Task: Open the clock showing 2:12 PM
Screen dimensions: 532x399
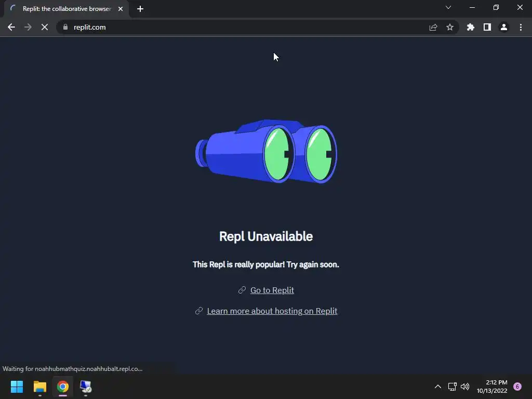Action: pyautogui.click(x=492, y=387)
